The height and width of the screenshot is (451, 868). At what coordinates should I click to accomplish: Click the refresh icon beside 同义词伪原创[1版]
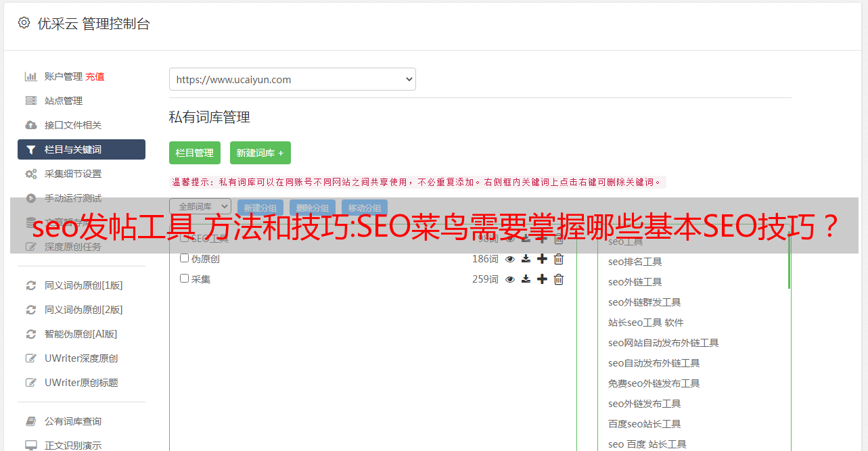pyautogui.click(x=30, y=285)
